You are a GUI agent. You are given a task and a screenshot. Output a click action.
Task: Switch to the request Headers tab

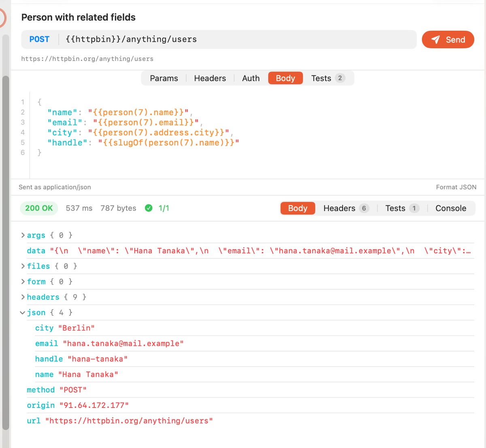point(210,78)
